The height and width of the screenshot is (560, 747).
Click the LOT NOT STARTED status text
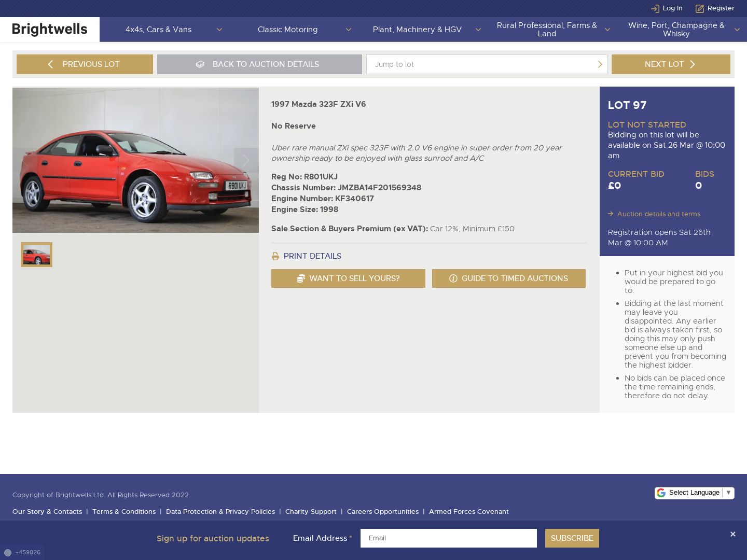click(x=647, y=125)
